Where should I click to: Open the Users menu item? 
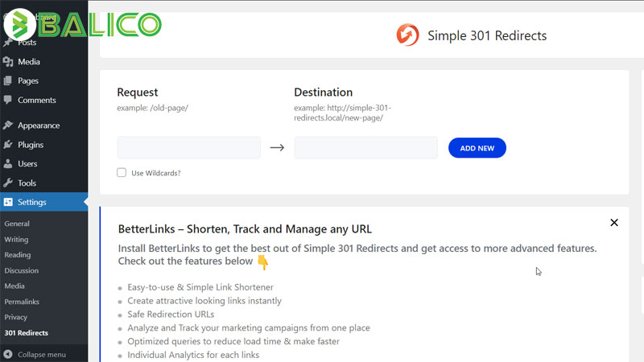pos(27,164)
